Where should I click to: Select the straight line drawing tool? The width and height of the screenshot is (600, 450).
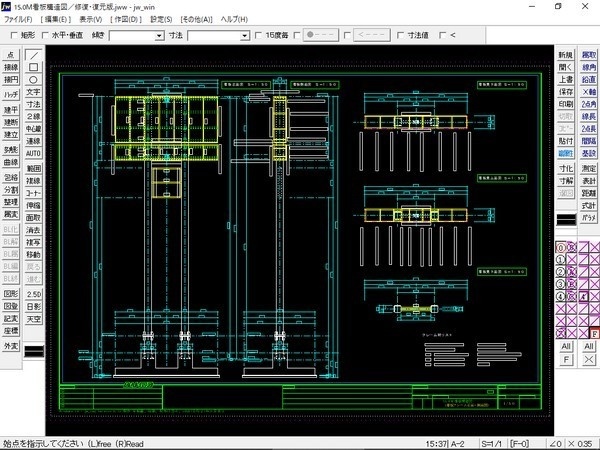(33, 55)
